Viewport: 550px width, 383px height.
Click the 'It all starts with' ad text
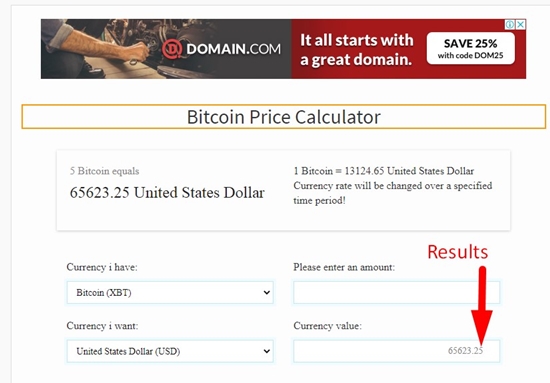point(357,40)
